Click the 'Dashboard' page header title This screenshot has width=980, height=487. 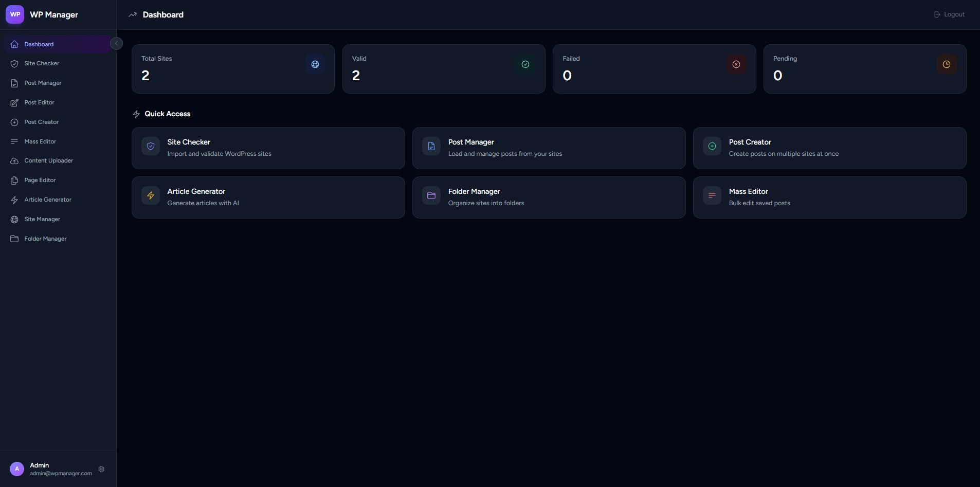(163, 14)
